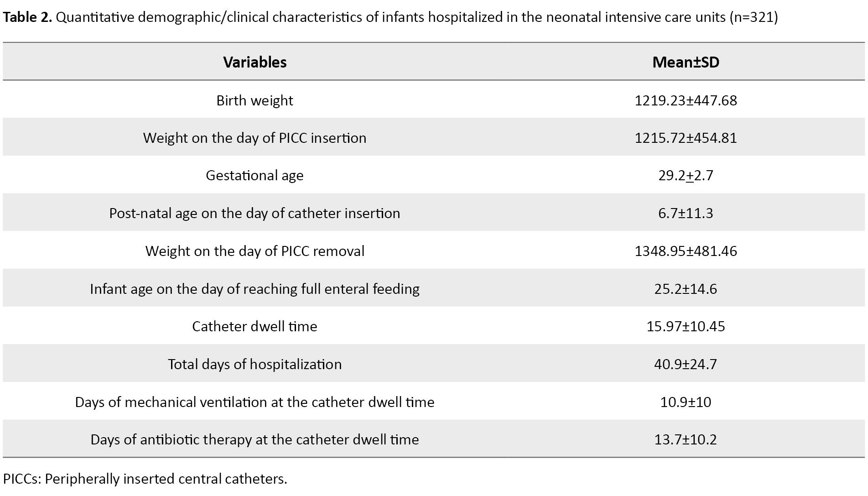Click the Variables column header
Viewport: 868px width, 496px height.
click(255, 62)
